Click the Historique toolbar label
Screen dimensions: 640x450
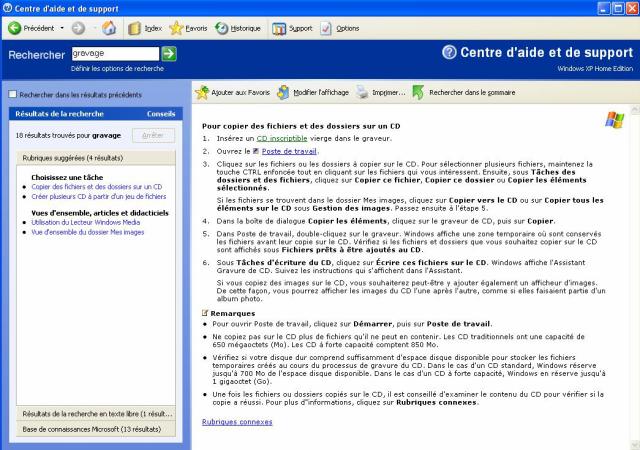click(x=245, y=28)
